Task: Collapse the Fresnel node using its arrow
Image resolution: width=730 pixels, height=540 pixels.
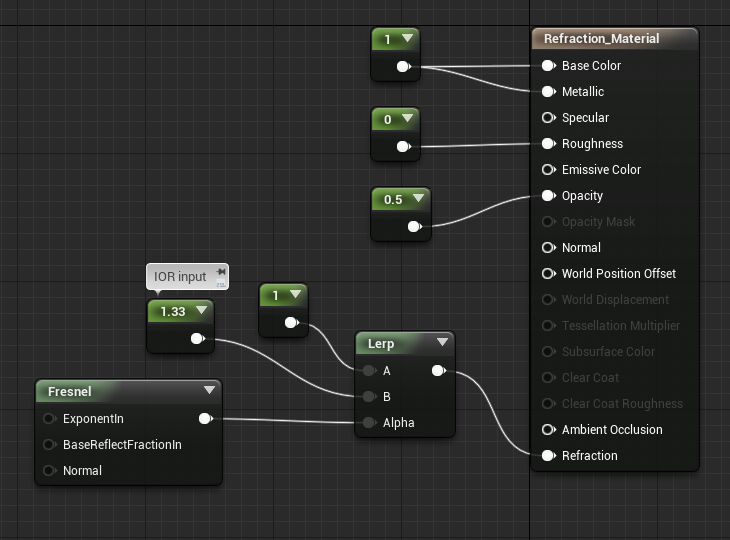Action: pos(209,391)
